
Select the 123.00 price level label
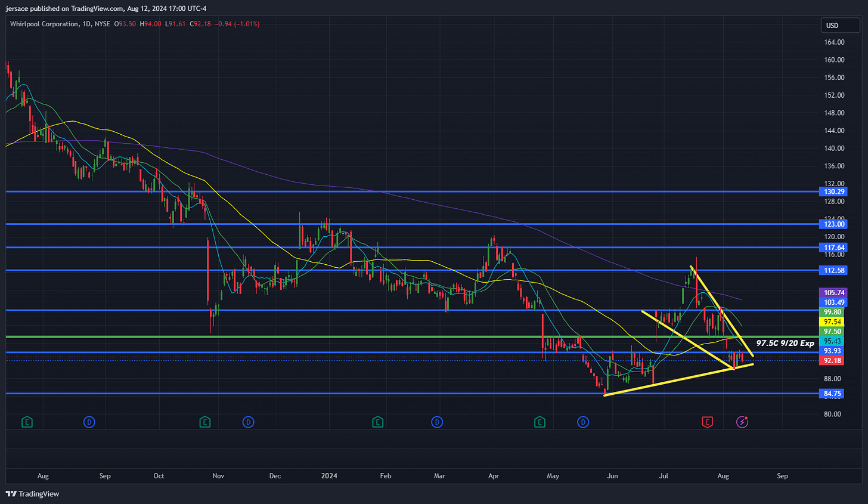coord(834,224)
